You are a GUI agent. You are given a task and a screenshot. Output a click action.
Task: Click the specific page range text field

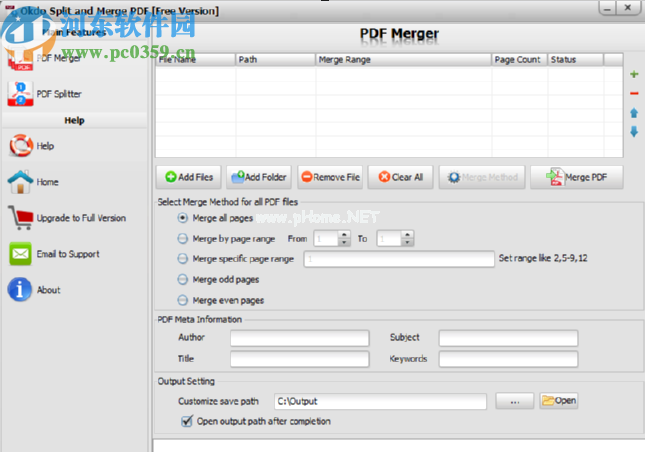click(x=399, y=259)
